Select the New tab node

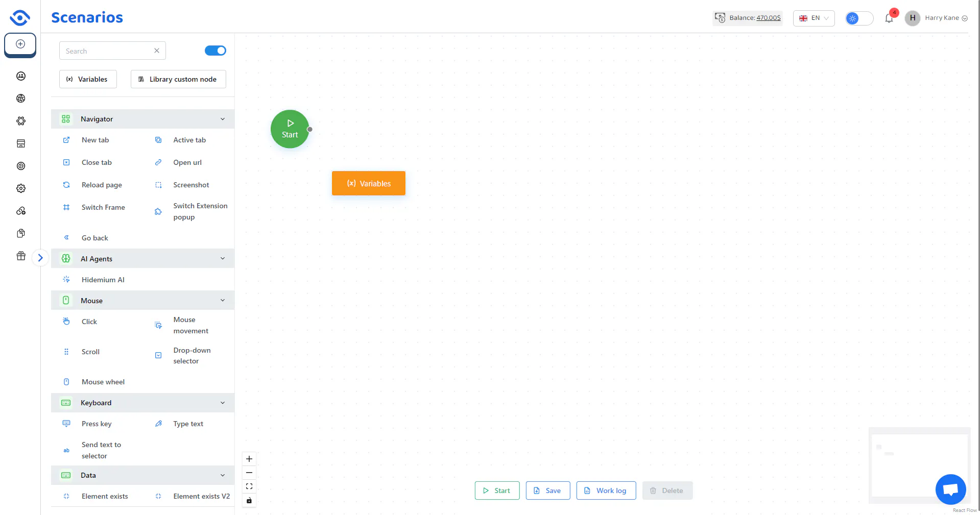click(95, 140)
